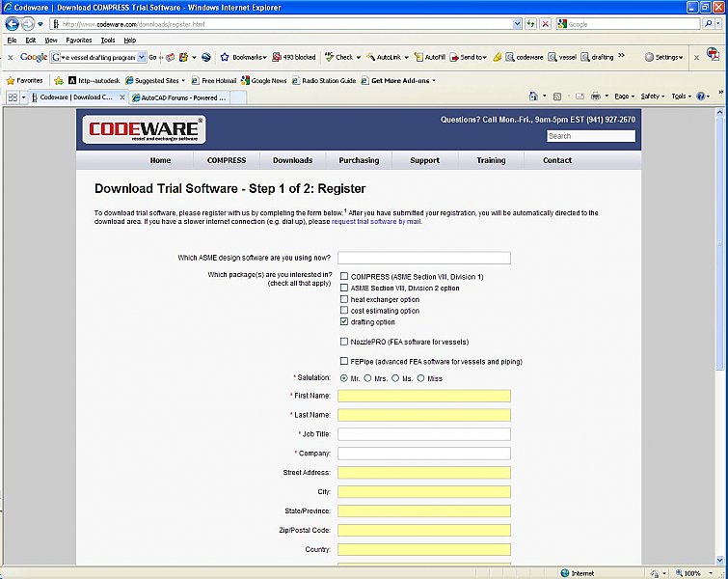The width and height of the screenshot is (728, 579).
Task: Expand Get More Add-ons dropdown
Action: (x=434, y=80)
